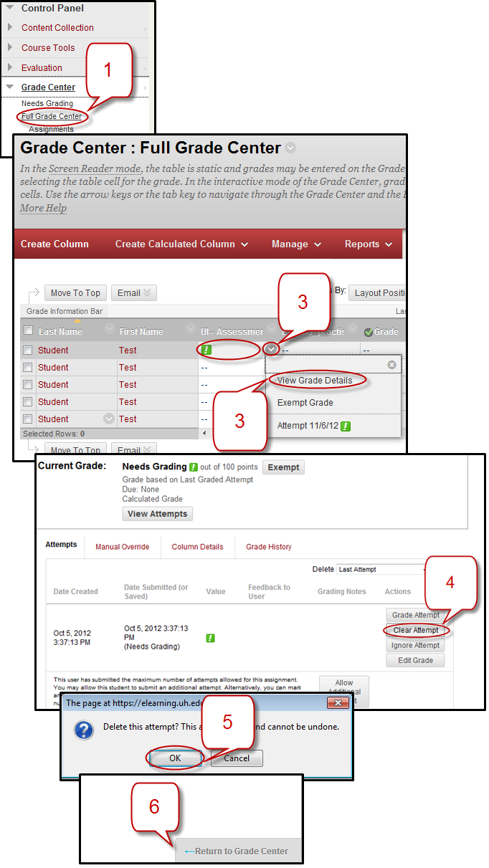This screenshot has width=489, height=868.
Task: Click the Return to Grade Center button
Action: pos(237,852)
